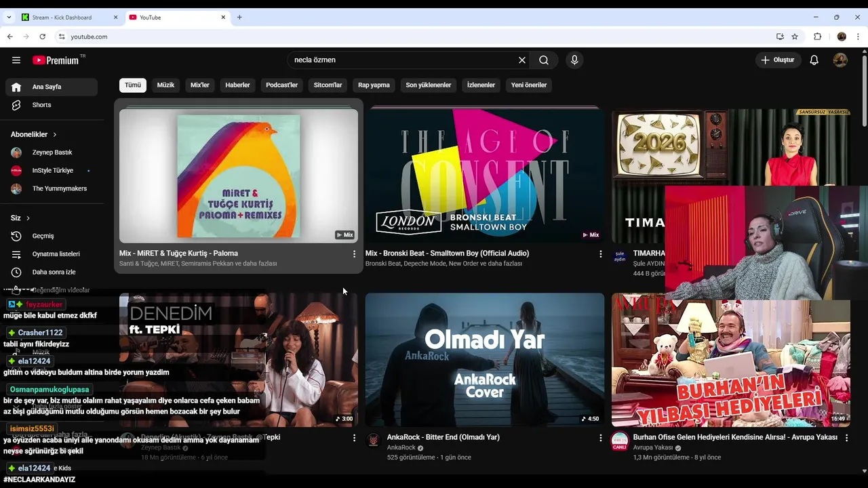Select the Son yüklenenler filter chip

(429, 85)
